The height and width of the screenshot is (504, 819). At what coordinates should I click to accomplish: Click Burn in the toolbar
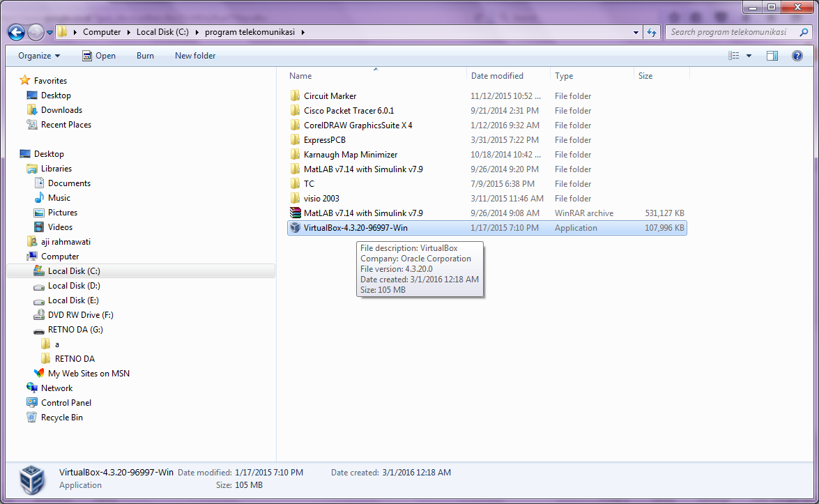145,55
